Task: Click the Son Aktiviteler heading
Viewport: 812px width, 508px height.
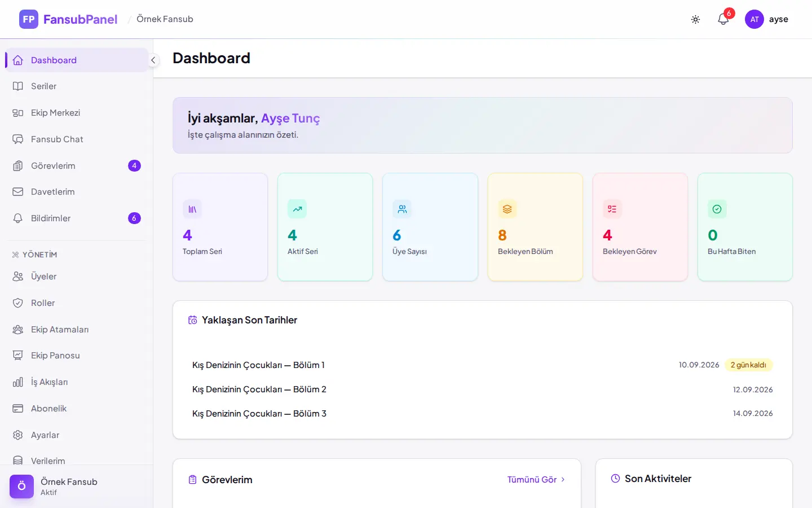Action: (x=658, y=479)
